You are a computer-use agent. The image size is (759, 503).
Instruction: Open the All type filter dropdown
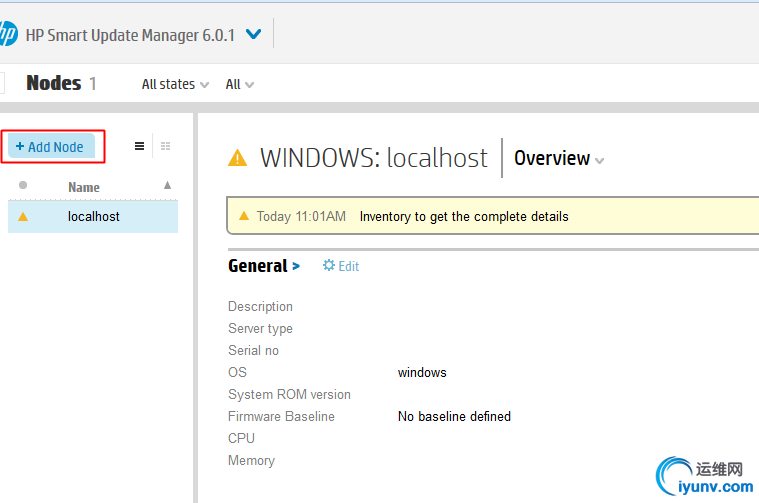pyautogui.click(x=240, y=84)
